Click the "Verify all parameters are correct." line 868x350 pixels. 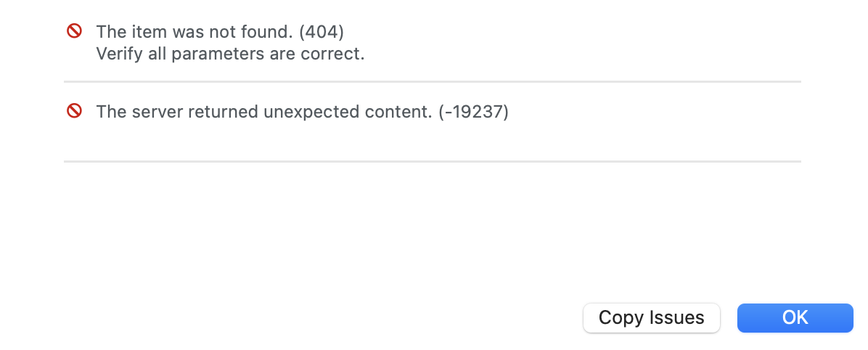point(230,54)
